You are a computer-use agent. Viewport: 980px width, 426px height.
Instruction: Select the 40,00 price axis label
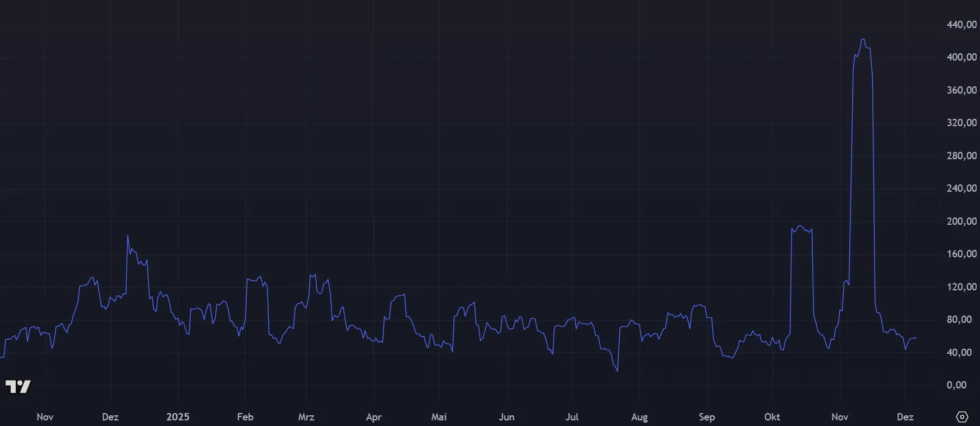point(959,353)
